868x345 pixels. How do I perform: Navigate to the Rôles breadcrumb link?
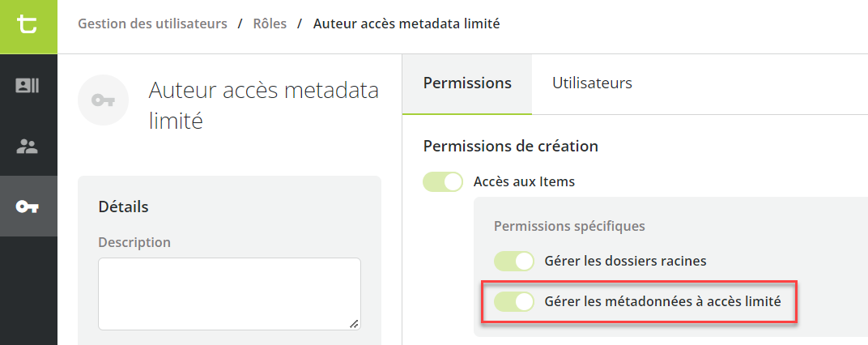coord(270,23)
